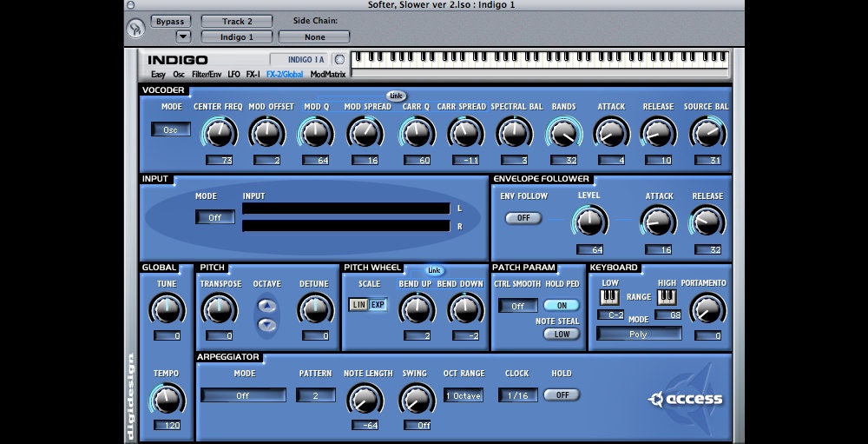This screenshot has height=444, width=868.
Task: Click the Portamento knob
Action: coord(707,308)
